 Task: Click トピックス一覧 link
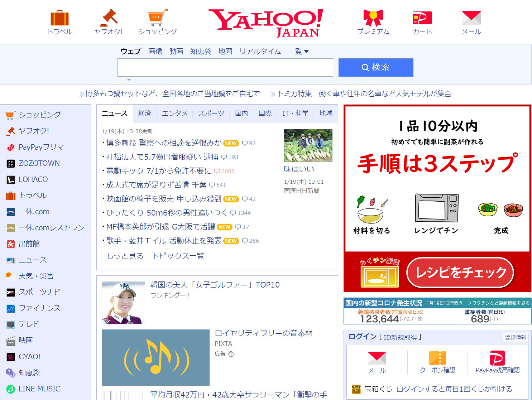[178, 256]
